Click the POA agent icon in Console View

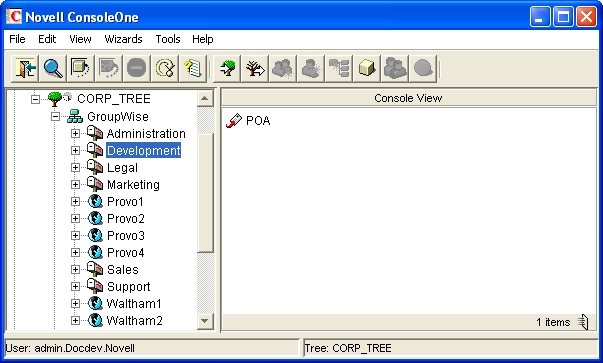(233, 120)
